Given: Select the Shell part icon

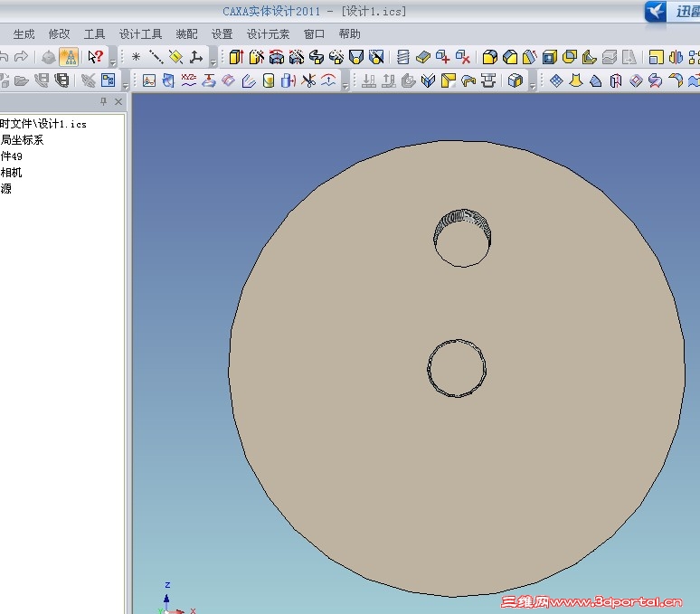Looking at the screenshot, I should [x=550, y=57].
